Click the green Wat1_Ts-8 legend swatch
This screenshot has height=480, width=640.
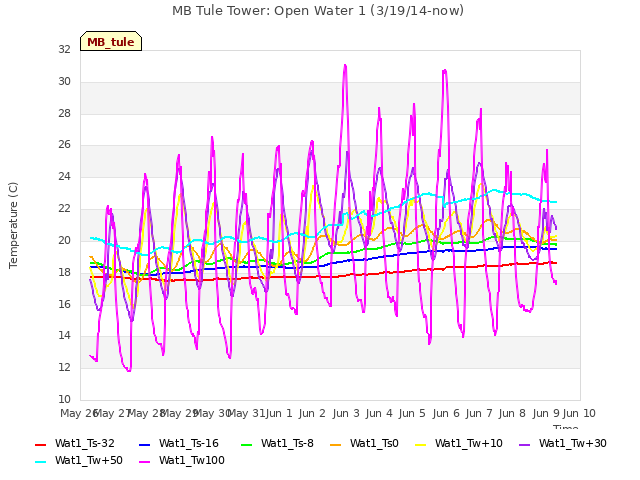(x=247, y=444)
